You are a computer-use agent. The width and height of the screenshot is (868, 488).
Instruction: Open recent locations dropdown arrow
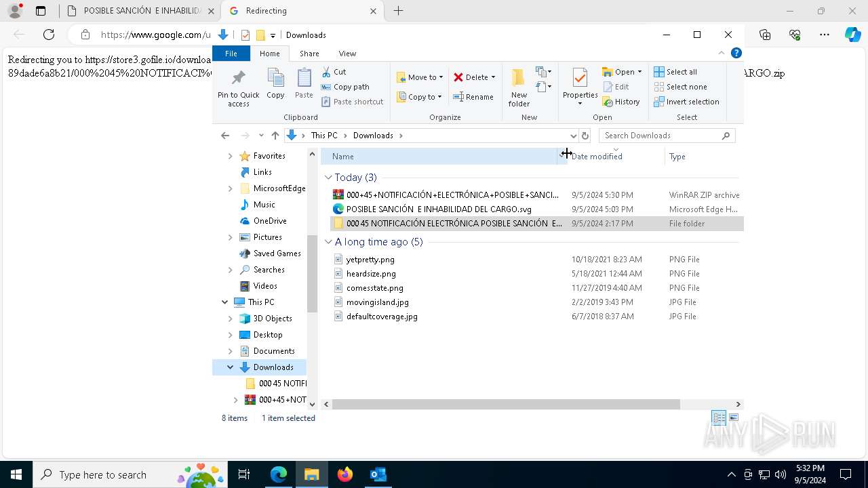coord(261,136)
